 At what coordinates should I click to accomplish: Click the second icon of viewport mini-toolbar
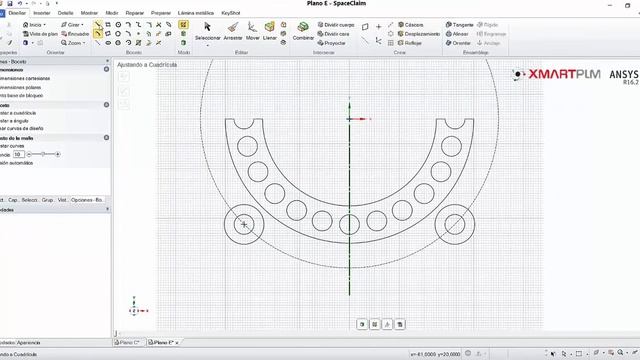coord(375,324)
